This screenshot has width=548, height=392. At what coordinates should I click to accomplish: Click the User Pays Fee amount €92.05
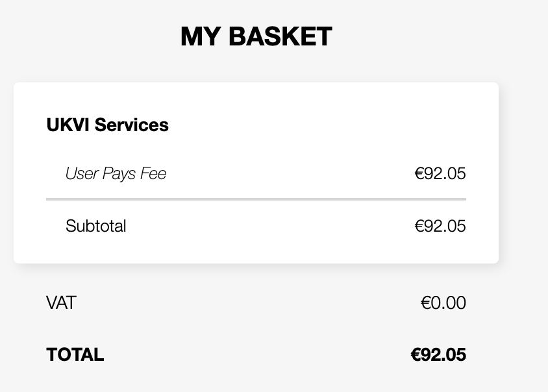click(440, 174)
